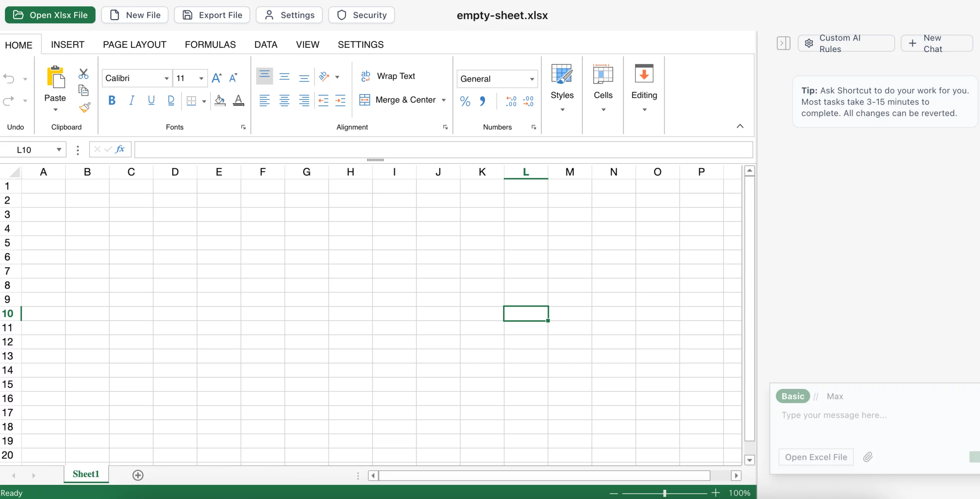
Task: Open the Merge & Center dropdown arrow
Action: [444, 100]
